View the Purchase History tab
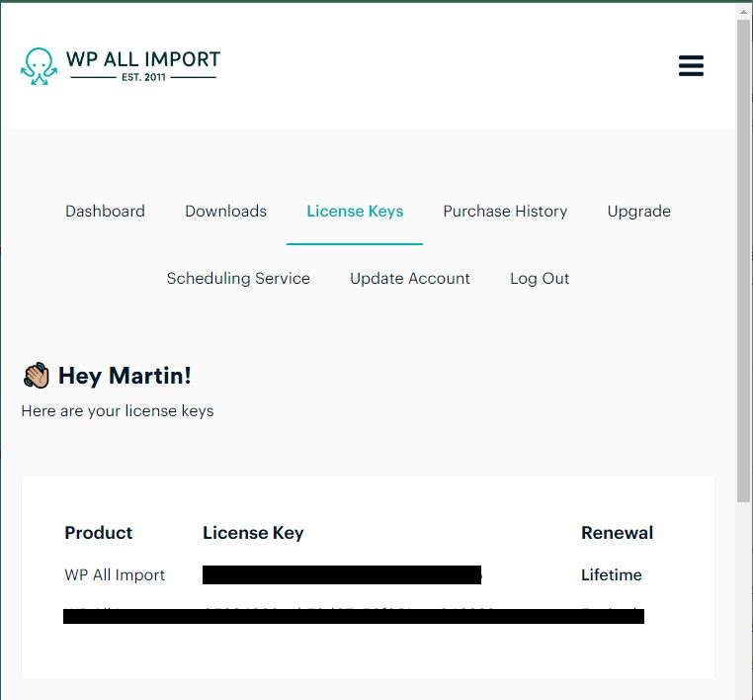This screenshot has height=700, width=753. [x=505, y=211]
